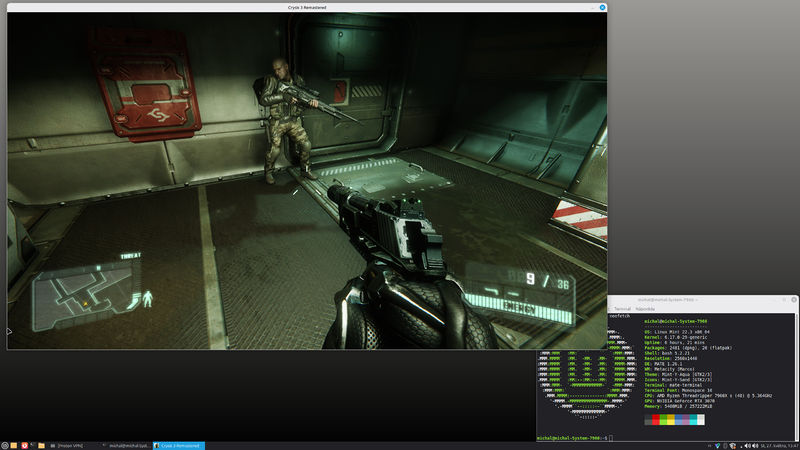Open the first volume speaker tray icon

[747, 446]
